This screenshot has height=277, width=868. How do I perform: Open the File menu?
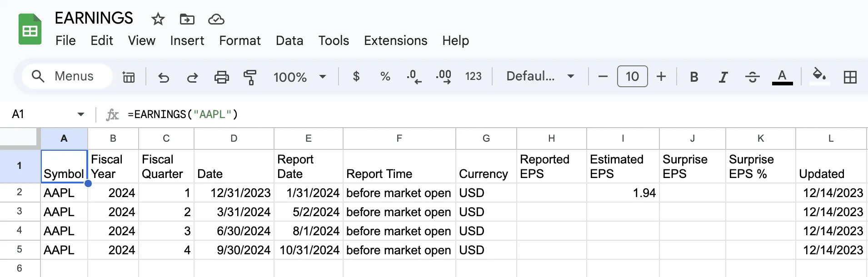click(x=65, y=40)
